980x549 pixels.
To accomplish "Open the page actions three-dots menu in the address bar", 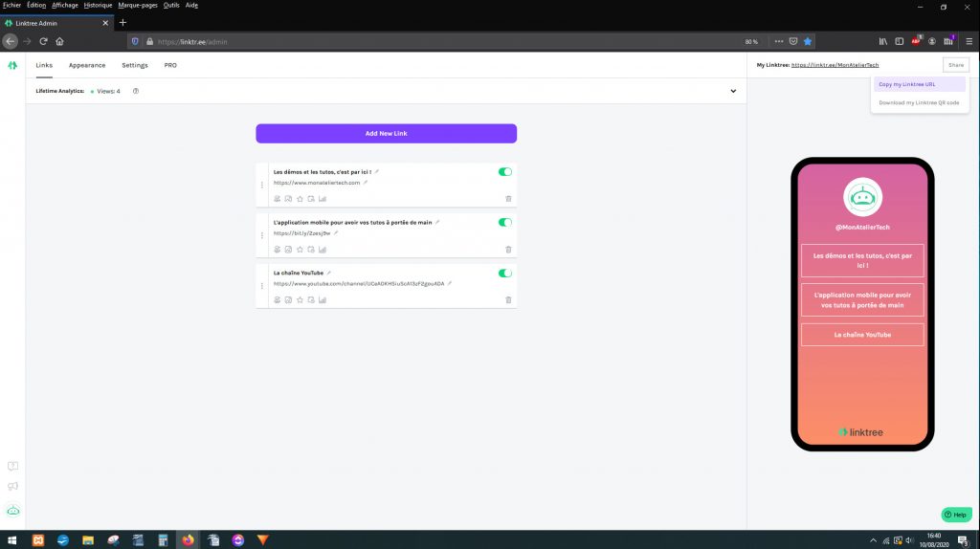I will [x=779, y=41].
